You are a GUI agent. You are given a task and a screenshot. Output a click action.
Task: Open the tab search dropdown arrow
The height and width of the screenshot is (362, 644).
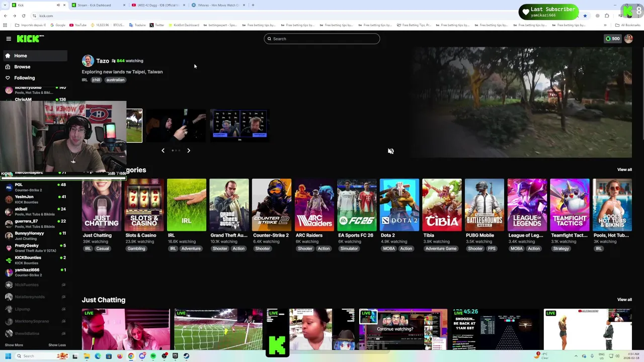click(x=5, y=5)
